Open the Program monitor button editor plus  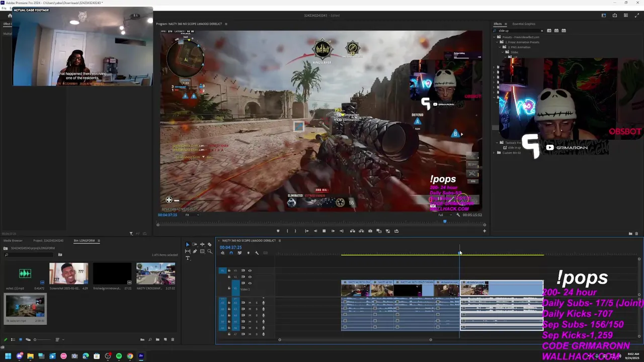[x=485, y=231]
